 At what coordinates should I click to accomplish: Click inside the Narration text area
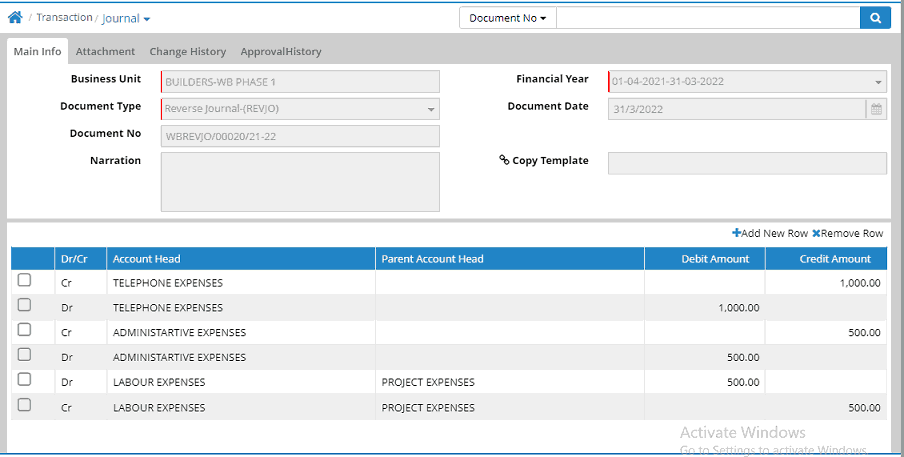point(300,182)
